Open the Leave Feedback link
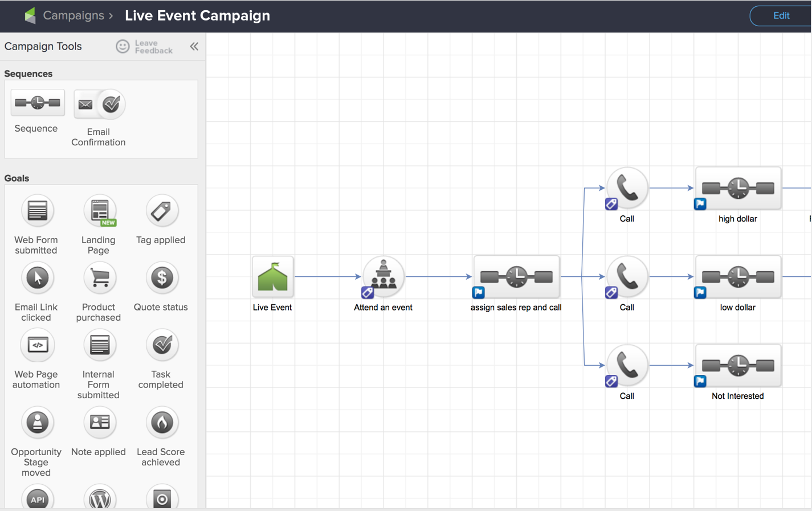This screenshot has width=812, height=511. 144,47
